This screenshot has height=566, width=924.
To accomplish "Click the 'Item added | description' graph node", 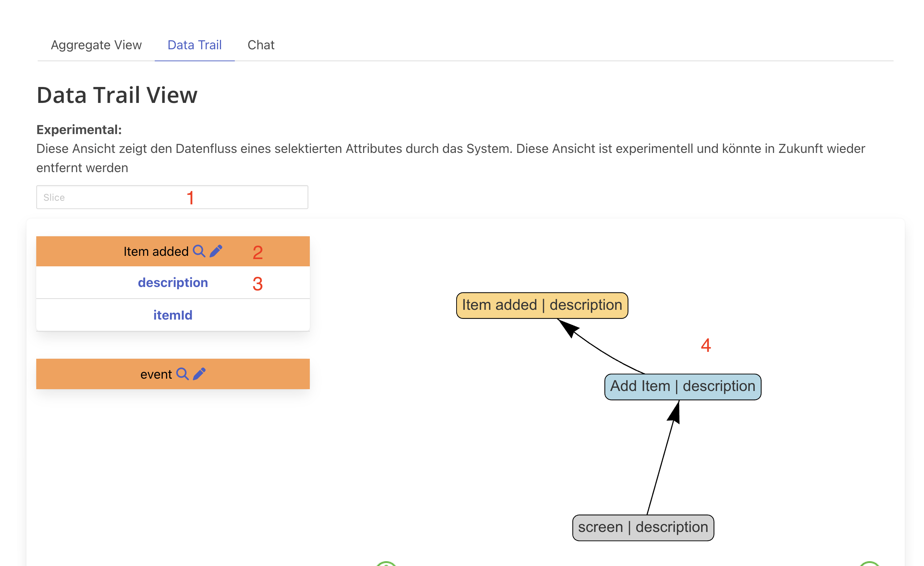I will pyautogui.click(x=542, y=305).
